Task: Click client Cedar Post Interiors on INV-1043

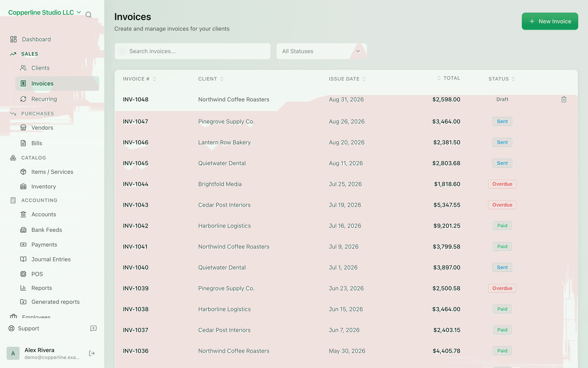Action: click(x=224, y=205)
